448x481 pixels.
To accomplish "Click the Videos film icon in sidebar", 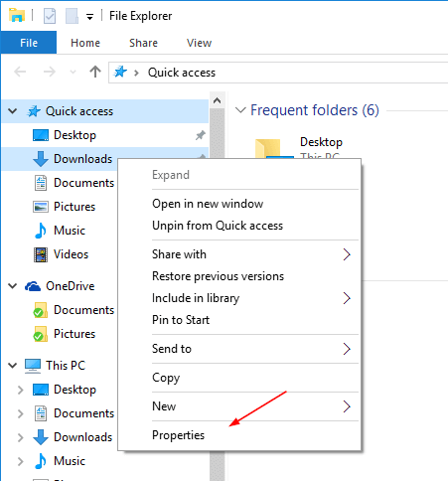I will [x=41, y=254].
